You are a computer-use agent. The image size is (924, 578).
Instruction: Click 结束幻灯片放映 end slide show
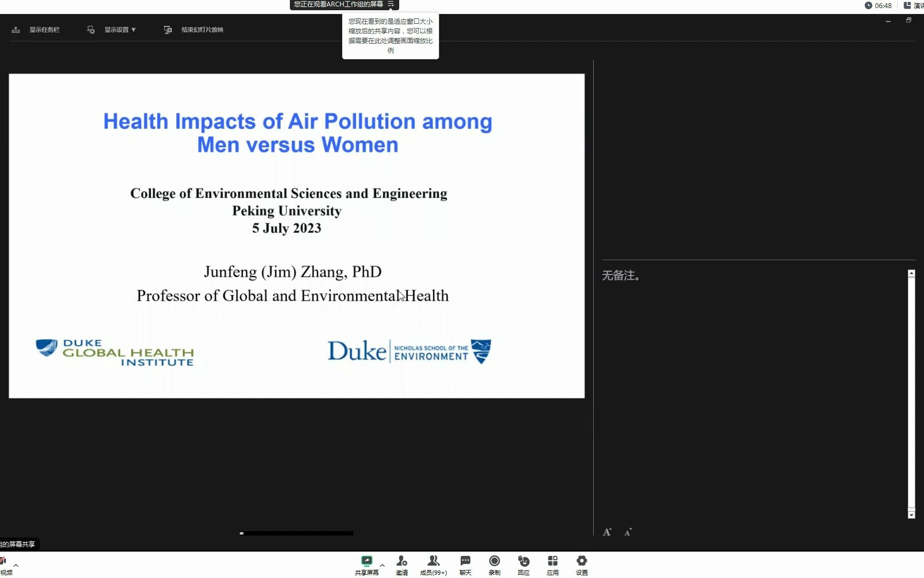coord(202,30)
